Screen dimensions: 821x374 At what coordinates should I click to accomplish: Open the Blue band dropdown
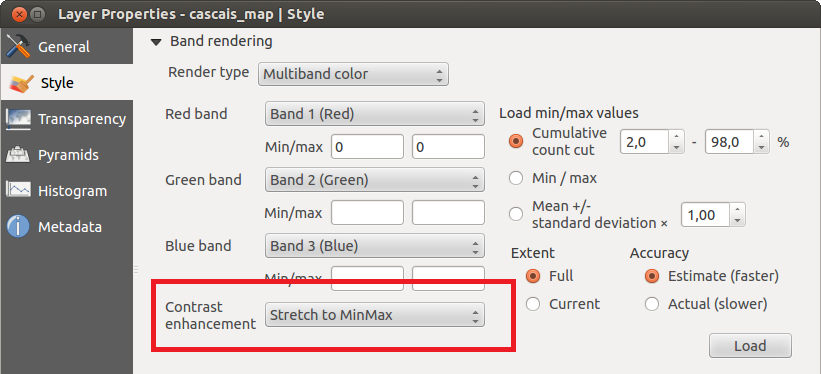375,246
